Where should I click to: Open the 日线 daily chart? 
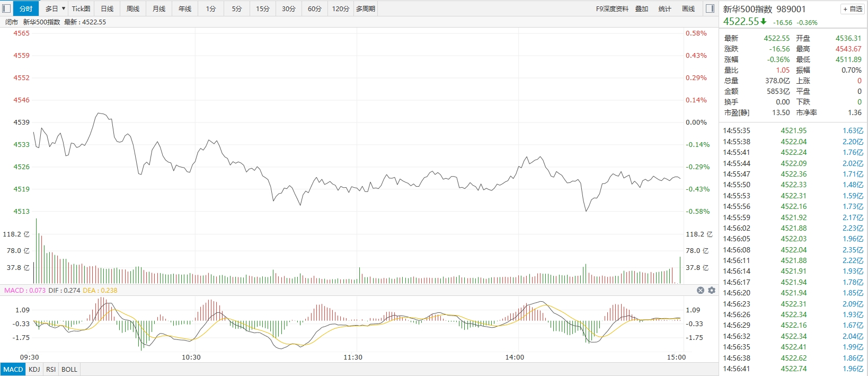[107, 8]
